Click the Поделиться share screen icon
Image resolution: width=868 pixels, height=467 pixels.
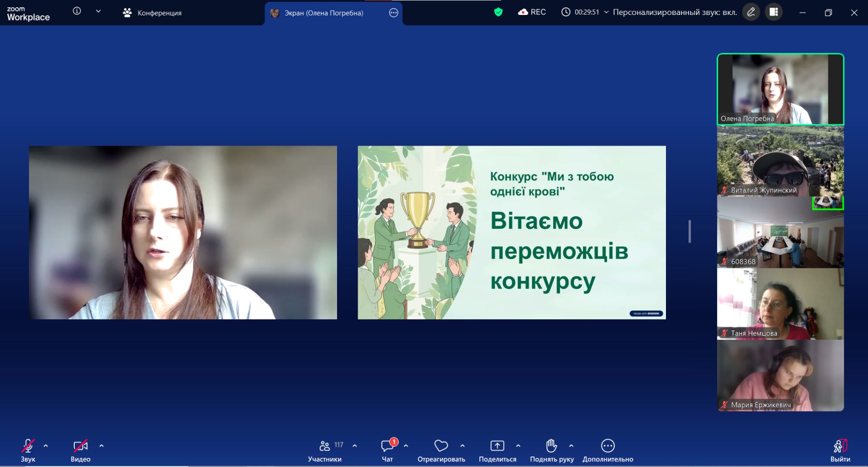497,446
